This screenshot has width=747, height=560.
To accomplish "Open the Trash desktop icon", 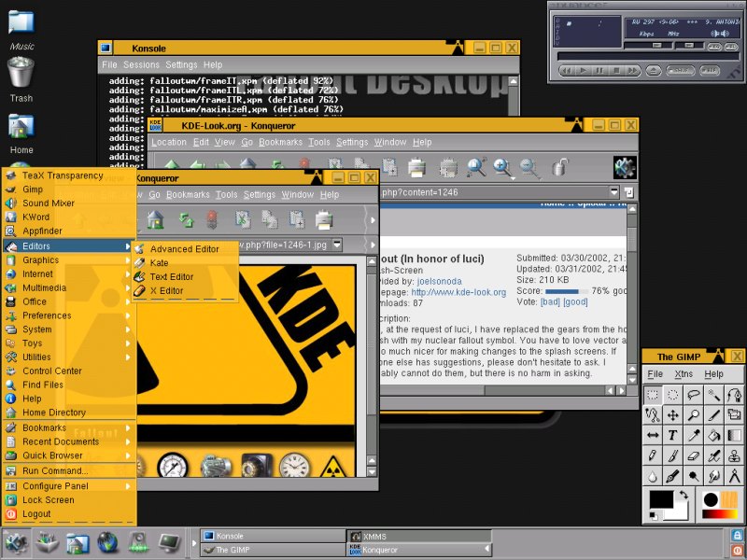I will click(x=21, y=79).
